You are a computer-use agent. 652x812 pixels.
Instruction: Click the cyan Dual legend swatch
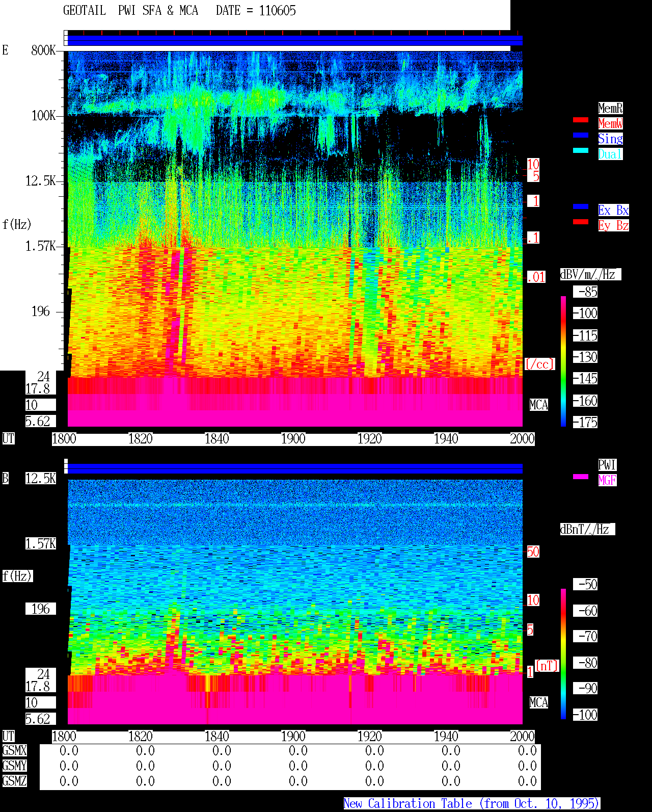tap(581, 150)
